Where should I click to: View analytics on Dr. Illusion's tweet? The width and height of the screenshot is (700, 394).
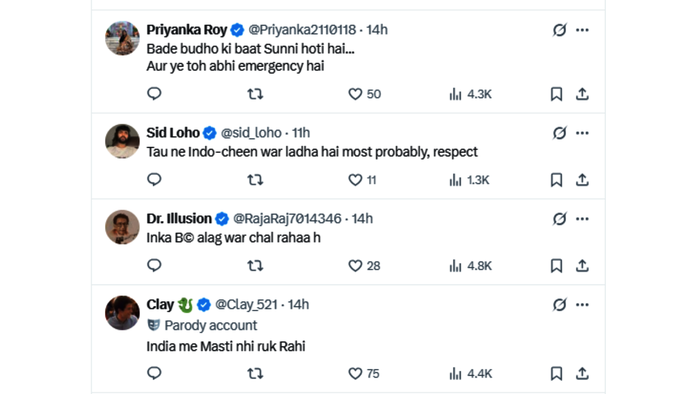tap(470, 266)
